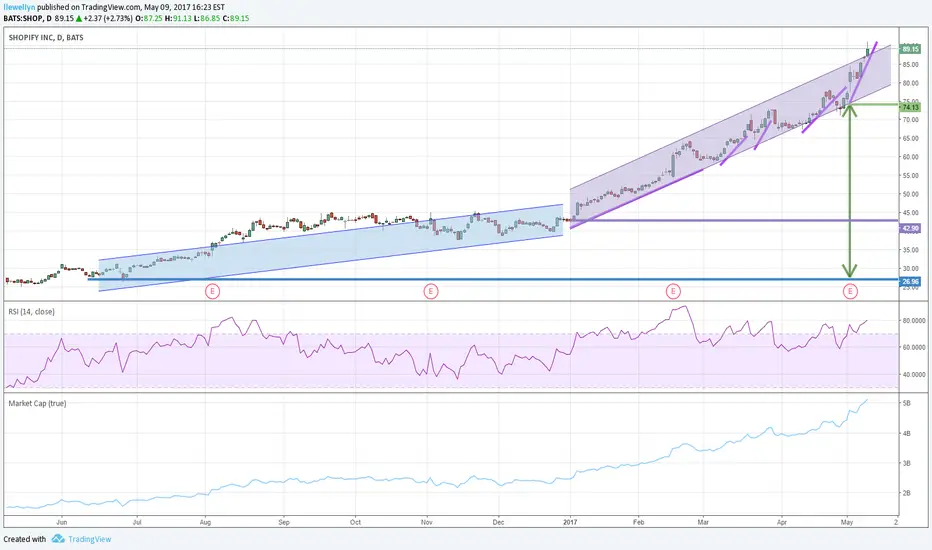Click the earnings E marker near February
This screenshot has width=932, height=550.
[673, 291]
